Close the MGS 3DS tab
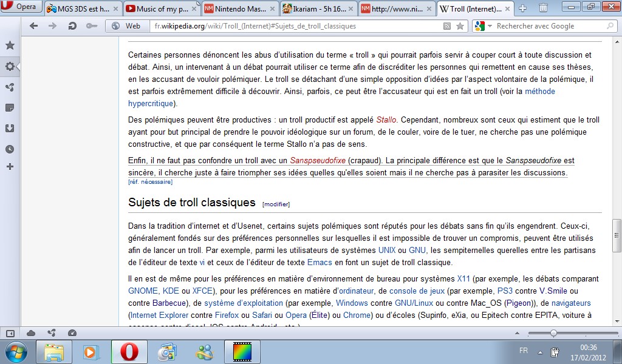622x364 pixels. (x=115, y=8)
